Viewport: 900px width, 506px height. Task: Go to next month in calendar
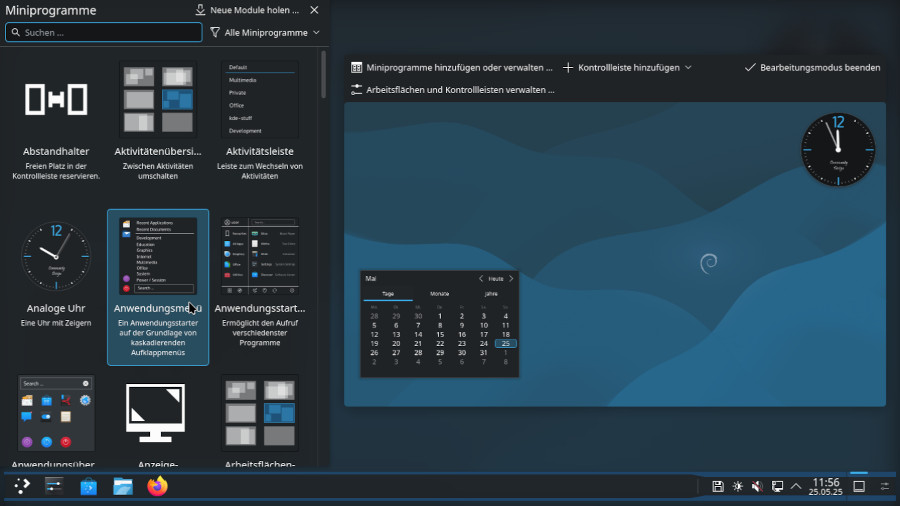(511, 279)
